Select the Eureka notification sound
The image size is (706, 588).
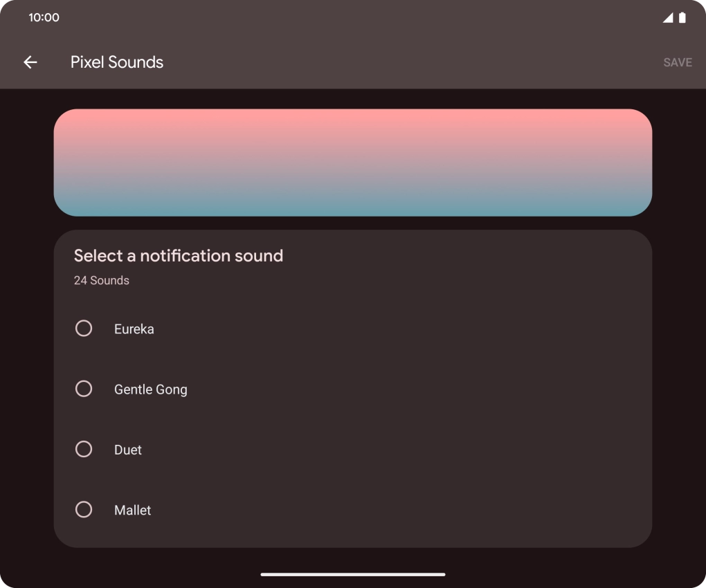[x=84, y=329]
